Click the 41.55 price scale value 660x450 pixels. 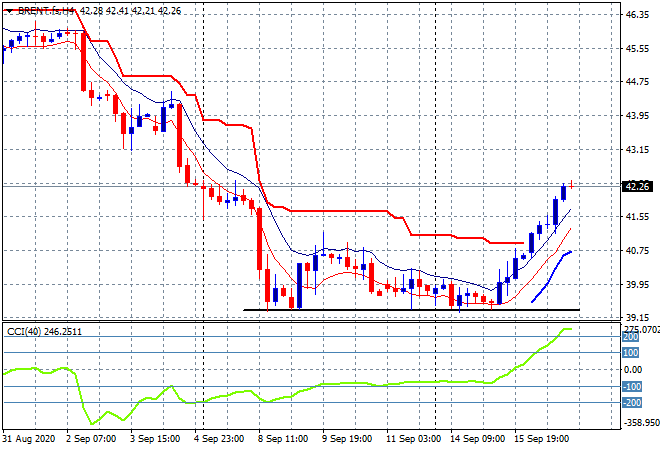point(637,217)
